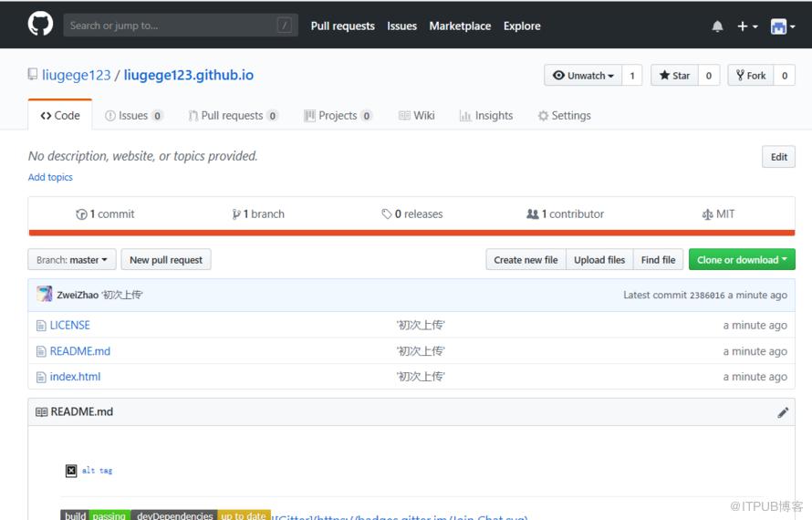Image resolution: width=812 pixels, height=520 pixels.
Task: Open the Settings tab
Action: click(x=565, y=116)
